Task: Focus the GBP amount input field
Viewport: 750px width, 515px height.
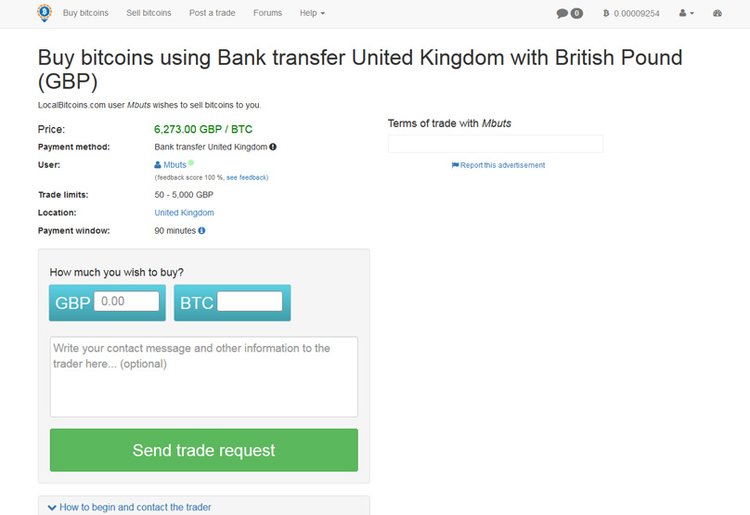Action: pyautogui.click(x=127, y=301)
